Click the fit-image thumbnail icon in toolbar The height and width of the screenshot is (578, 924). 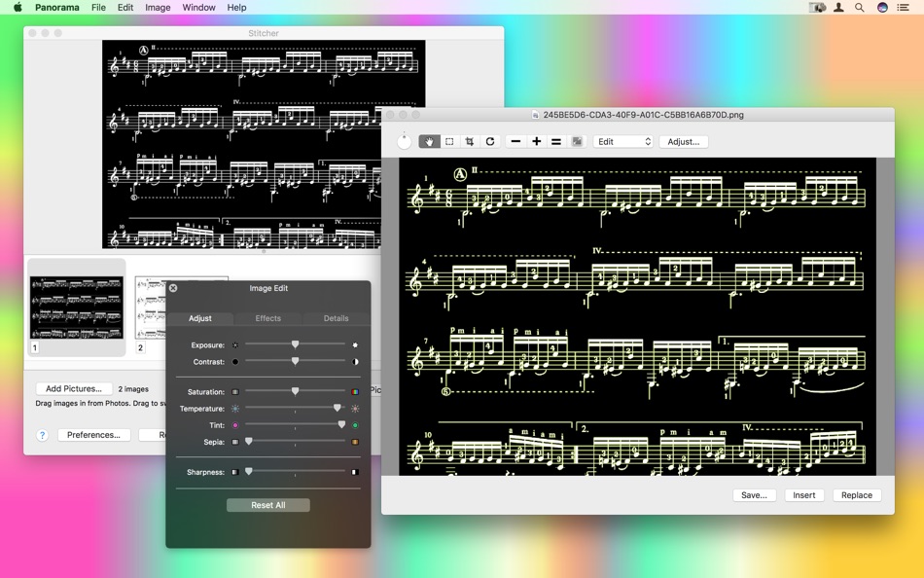point(577,141)
